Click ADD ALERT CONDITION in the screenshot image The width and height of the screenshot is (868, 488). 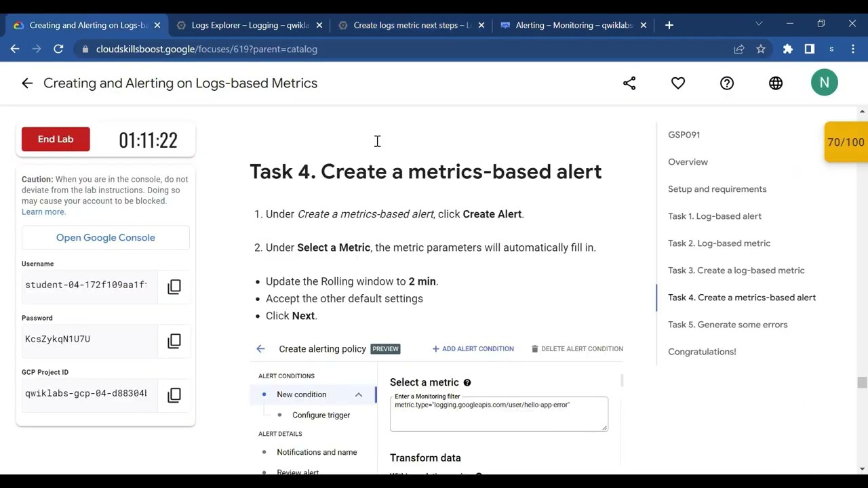[x=473, y=348]
